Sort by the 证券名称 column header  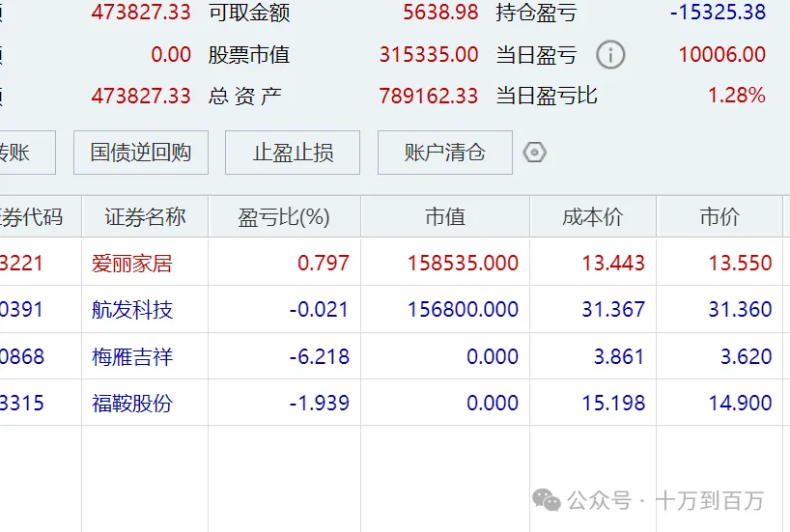145,217
